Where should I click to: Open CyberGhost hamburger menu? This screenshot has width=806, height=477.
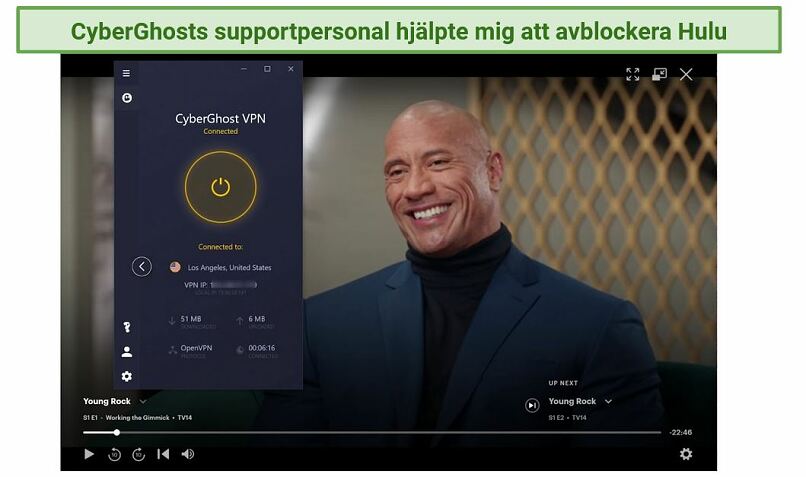pos(126,73)
